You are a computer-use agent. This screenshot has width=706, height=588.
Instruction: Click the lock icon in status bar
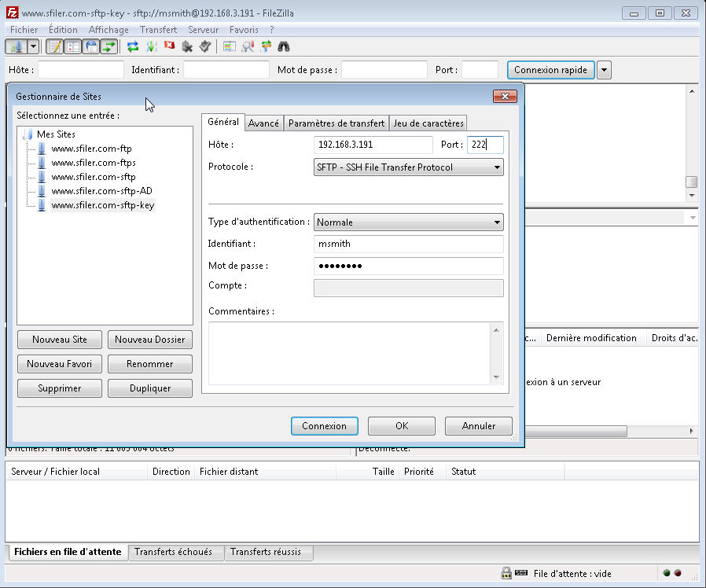(x=506, y=573)
